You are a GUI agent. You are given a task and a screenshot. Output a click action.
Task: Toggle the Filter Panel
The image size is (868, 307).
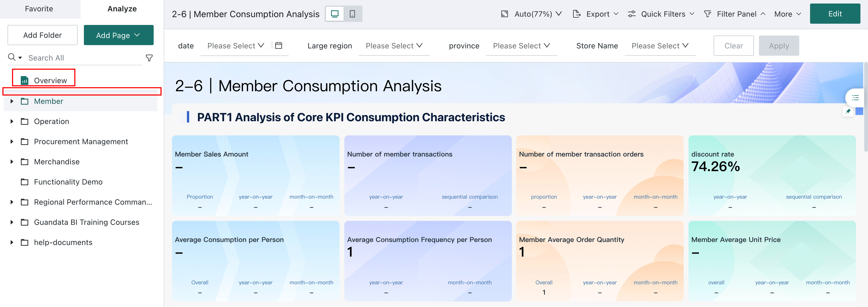pyautogui.click(x=735, y=14)
